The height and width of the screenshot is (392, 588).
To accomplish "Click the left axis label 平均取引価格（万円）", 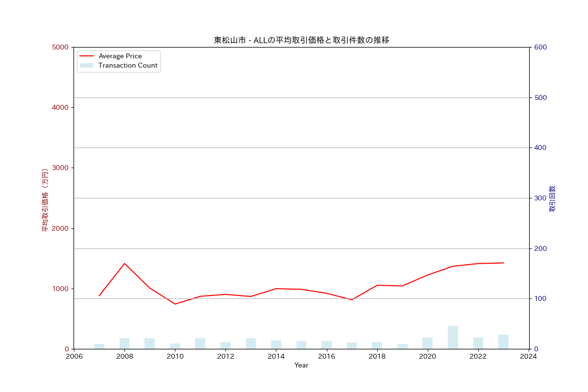I will 45,200.
